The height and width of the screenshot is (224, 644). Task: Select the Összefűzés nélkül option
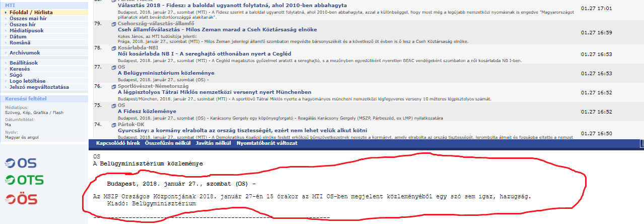(x=168, y=143)
